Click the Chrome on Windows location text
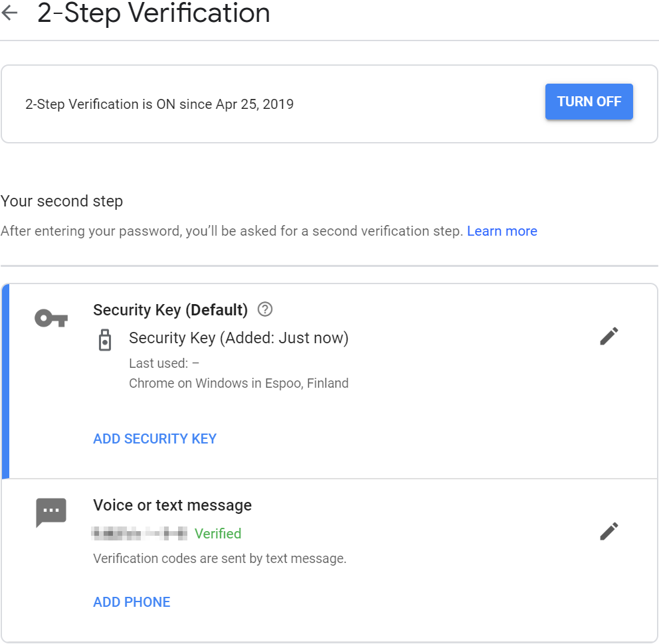Image resolution: width=659 pixels, height=644 pixels. click(x=238, y=383)
